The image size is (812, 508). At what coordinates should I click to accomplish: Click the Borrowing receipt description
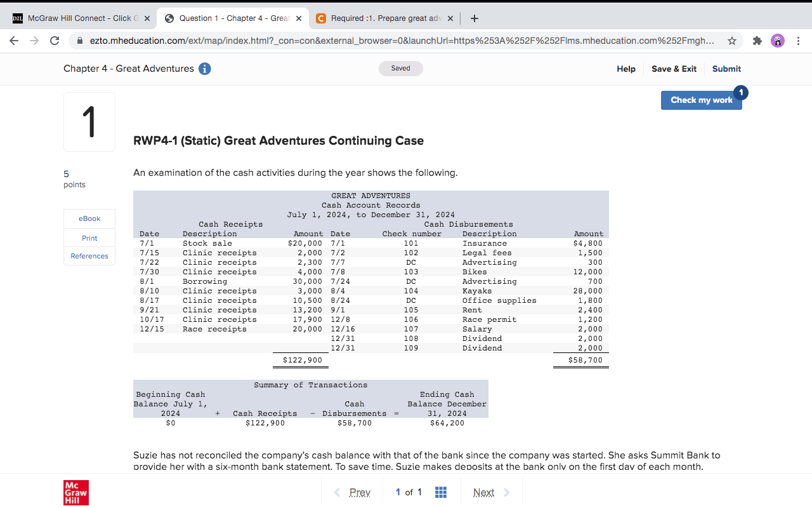(x=205, y=281)
